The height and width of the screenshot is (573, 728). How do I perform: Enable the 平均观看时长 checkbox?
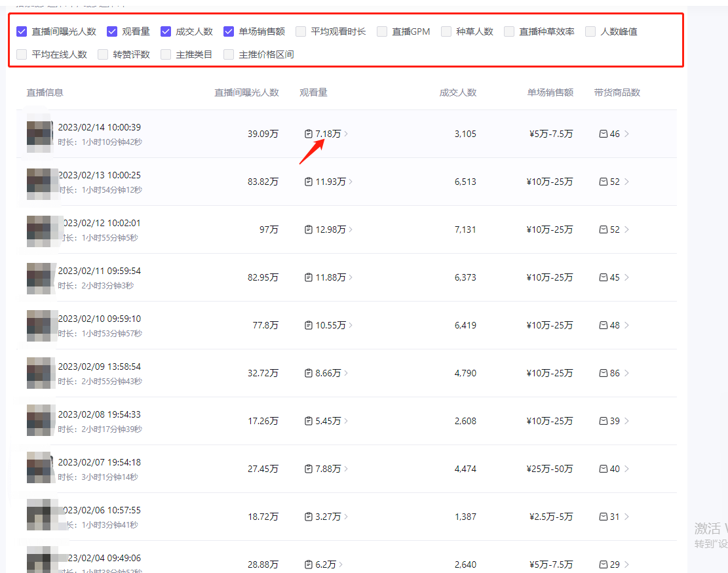pos(301,31)
